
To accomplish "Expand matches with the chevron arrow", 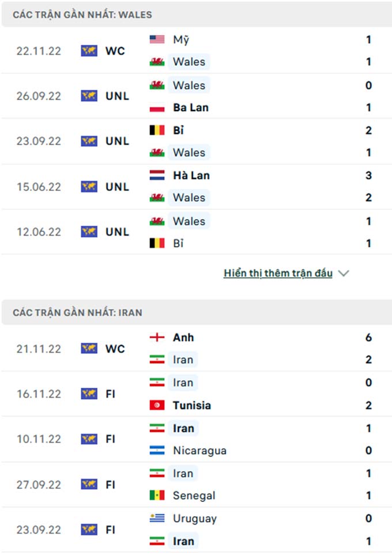I will [x=344, y=274].
